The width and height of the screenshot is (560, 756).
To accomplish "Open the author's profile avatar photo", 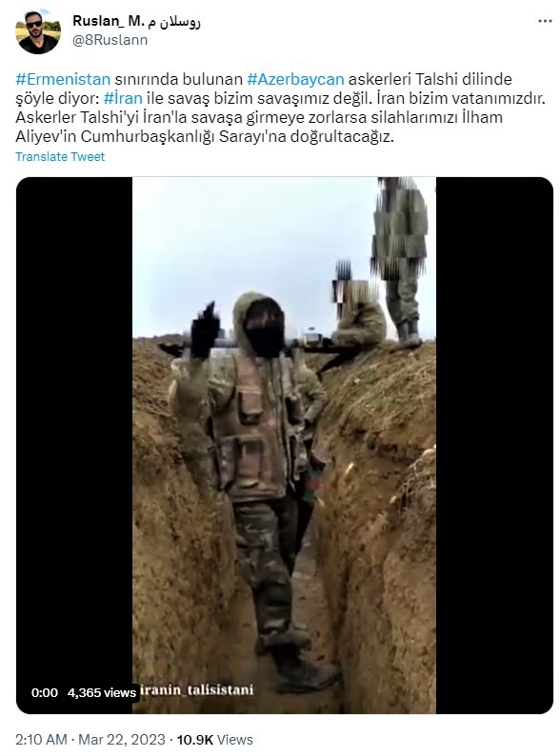I will tap(38, 31).
